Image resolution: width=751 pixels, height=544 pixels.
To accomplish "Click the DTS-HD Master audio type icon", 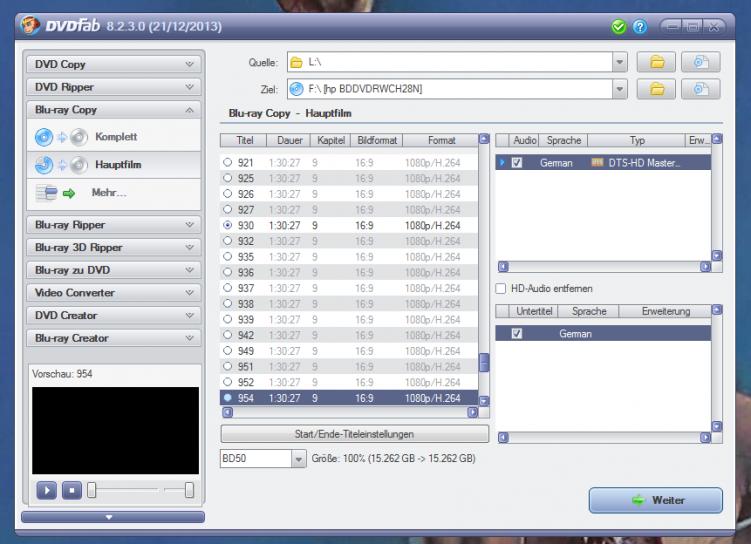I will (x=597, y=162).
